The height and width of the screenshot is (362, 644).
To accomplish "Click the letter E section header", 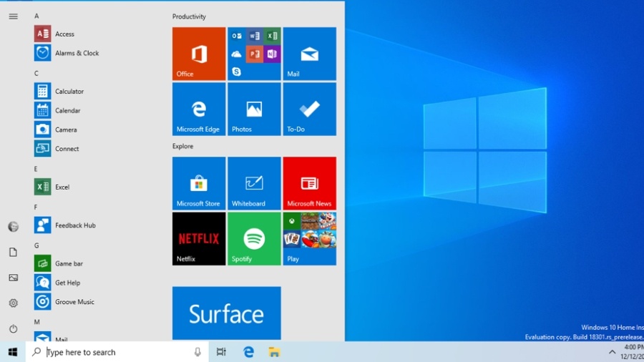I will 36,169.
